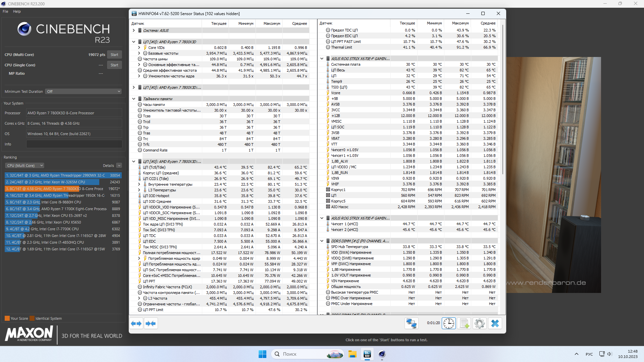Collapse the Тайминги памяти group
644x362 pixels.
[x=133, y=99]
